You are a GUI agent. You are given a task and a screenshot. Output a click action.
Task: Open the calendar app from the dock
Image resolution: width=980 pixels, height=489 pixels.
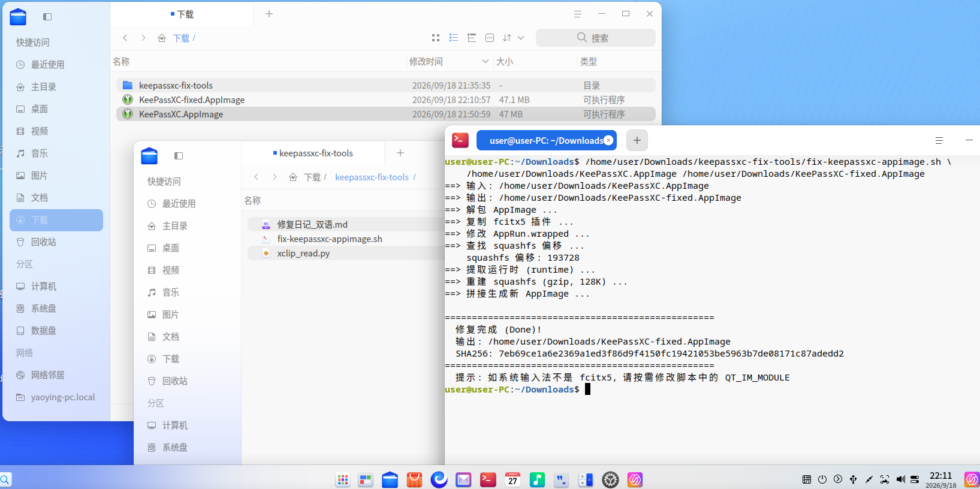(512, 479)
